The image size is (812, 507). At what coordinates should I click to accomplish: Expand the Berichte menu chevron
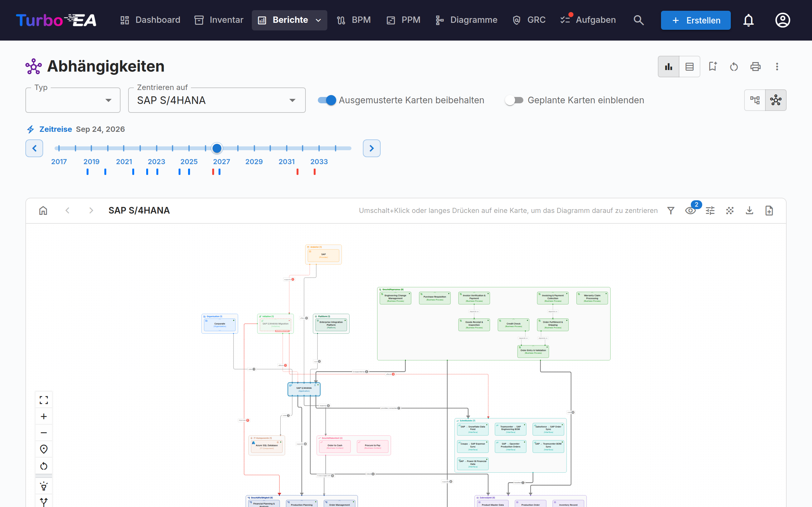coord(318,20)
